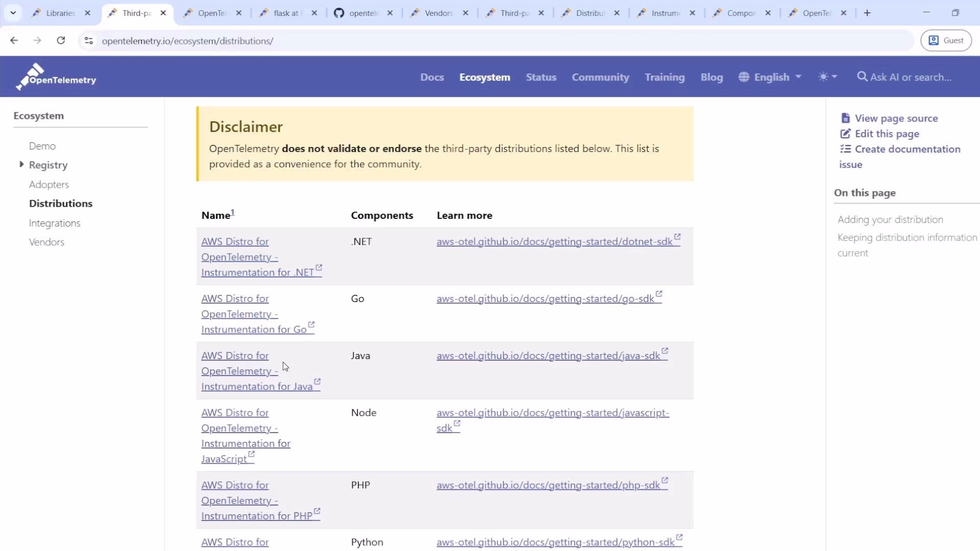980x551 pixels.
Task: Click the Create documentation issue list icon
Action: (x=845, y=149)
